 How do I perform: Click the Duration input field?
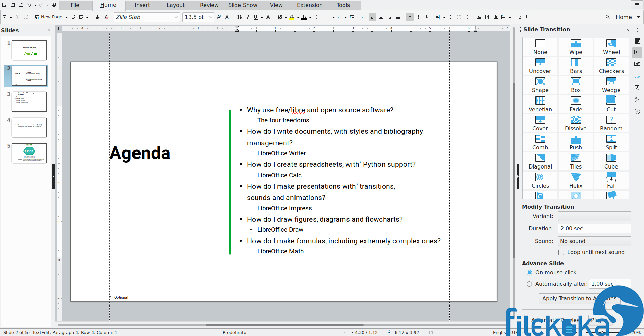[594, 229]
